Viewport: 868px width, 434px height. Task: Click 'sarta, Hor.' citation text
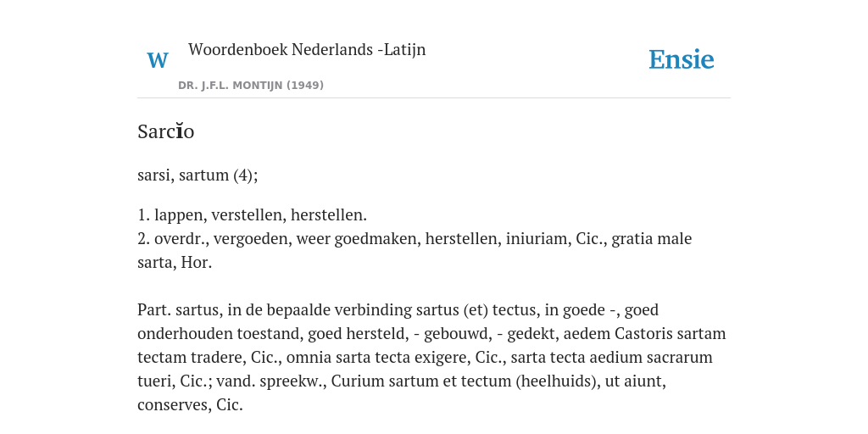click(x=175, y=263)
